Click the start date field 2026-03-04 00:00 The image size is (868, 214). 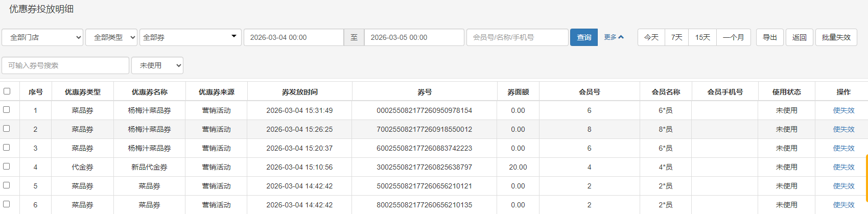pos(293,37)
